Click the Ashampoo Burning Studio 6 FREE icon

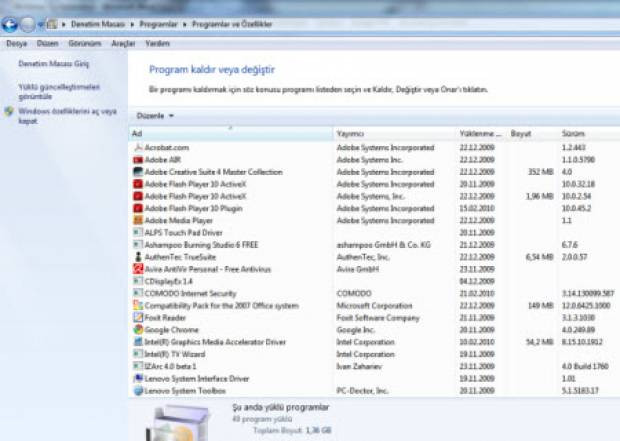click(x=138, y=245)
